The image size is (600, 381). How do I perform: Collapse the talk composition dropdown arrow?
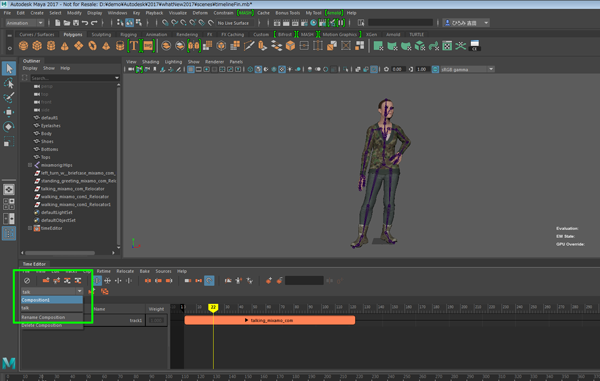(x=80, y=291)
